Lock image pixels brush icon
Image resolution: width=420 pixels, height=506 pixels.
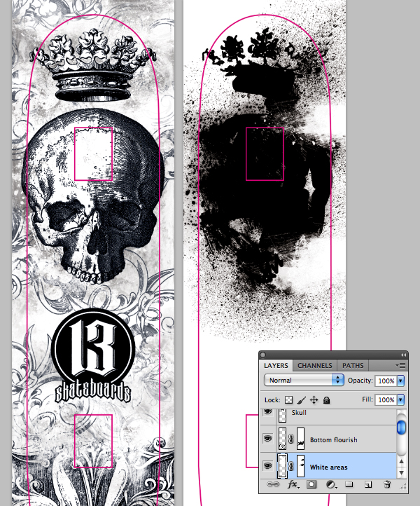[302, 400]
